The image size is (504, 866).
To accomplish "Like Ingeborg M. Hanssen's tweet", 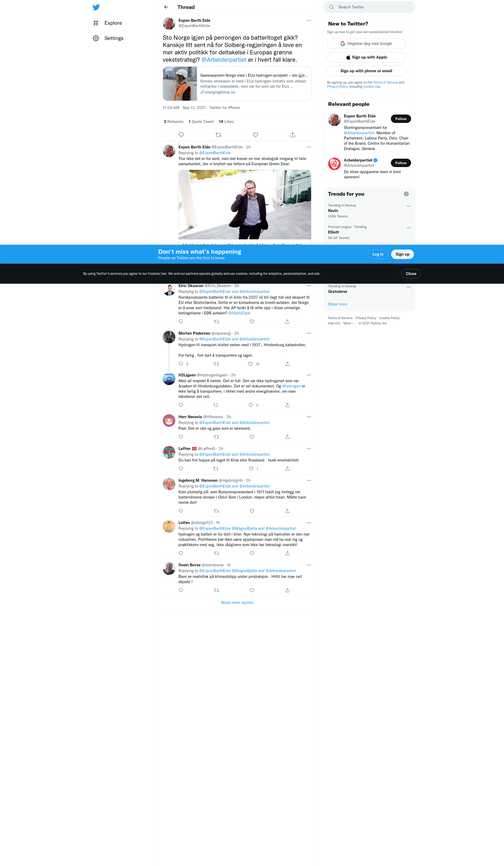I will [252, 511].
